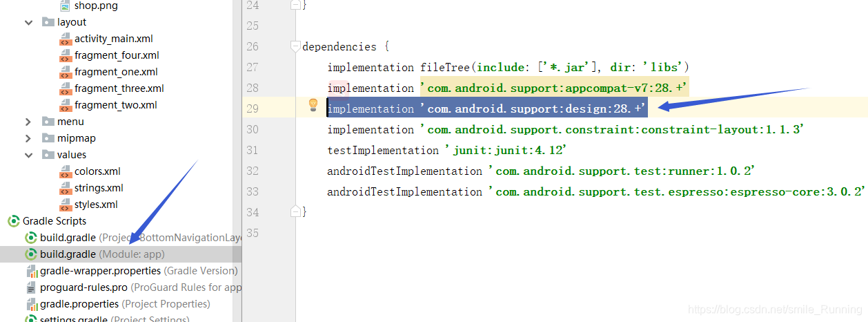Screen dimensions: 868x322
Task: Click the design:28.+ dependency string
Action: pos(533,108)
